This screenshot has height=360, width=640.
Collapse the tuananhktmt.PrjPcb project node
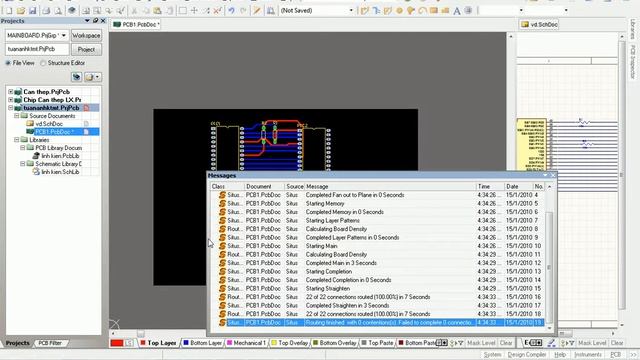point(10,108)
